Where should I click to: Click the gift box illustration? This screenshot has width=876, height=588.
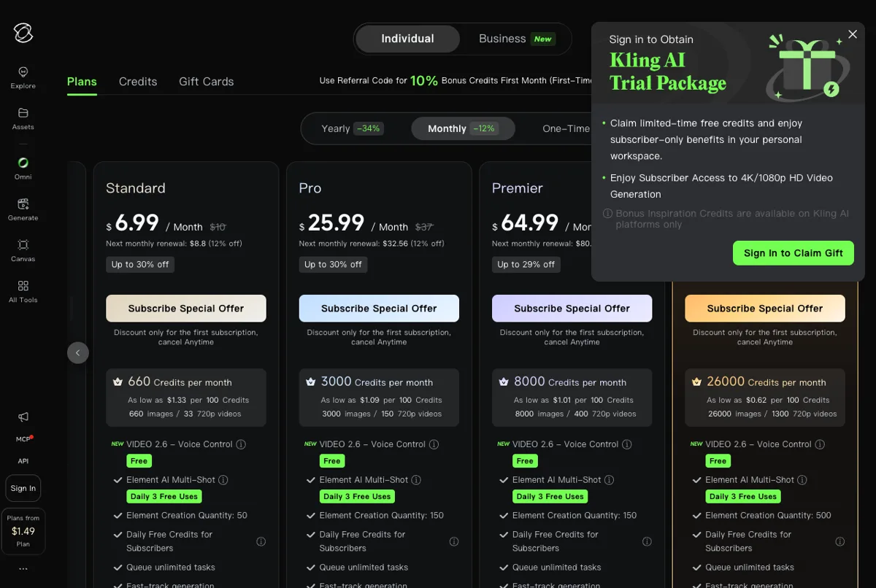tap(807, 66)
